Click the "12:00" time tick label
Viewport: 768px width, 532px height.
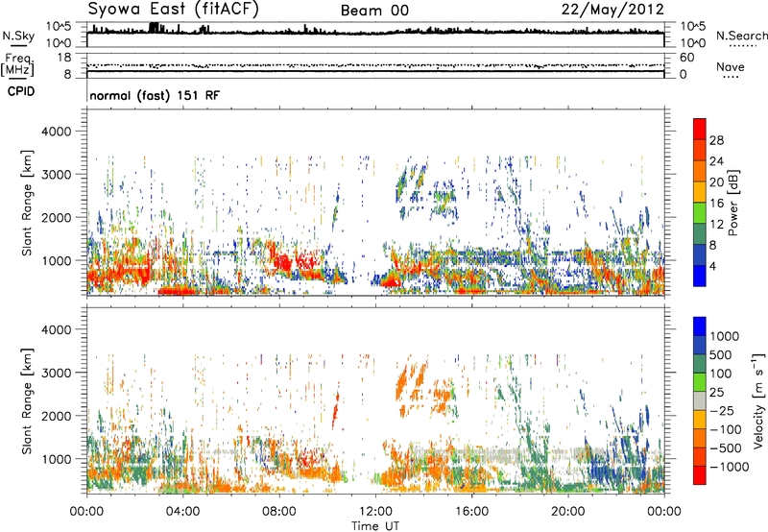click(x=375, y=512)
